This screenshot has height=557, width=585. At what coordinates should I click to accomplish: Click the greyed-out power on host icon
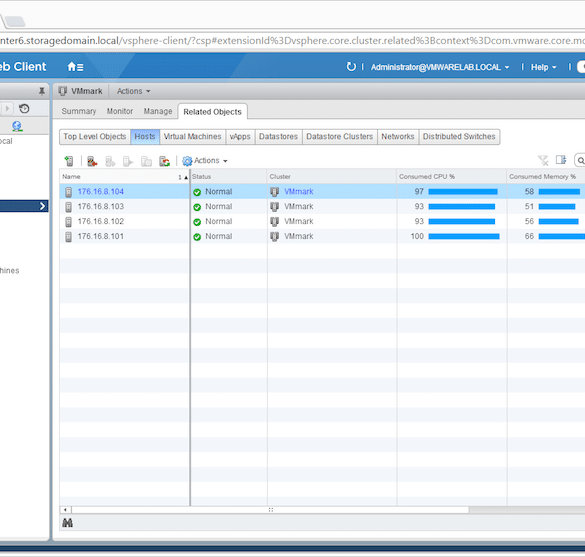(128, 161)
